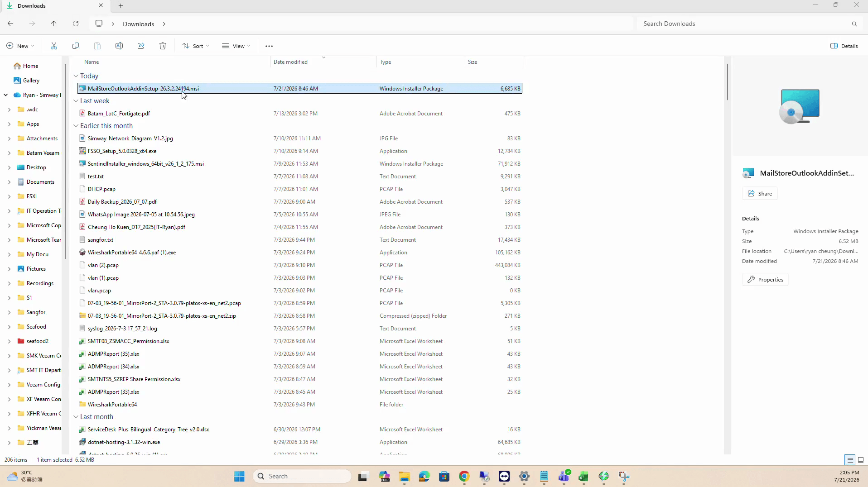The image size is (868, 487).
Task: Open the View dropdown
Action: (236, 46)
